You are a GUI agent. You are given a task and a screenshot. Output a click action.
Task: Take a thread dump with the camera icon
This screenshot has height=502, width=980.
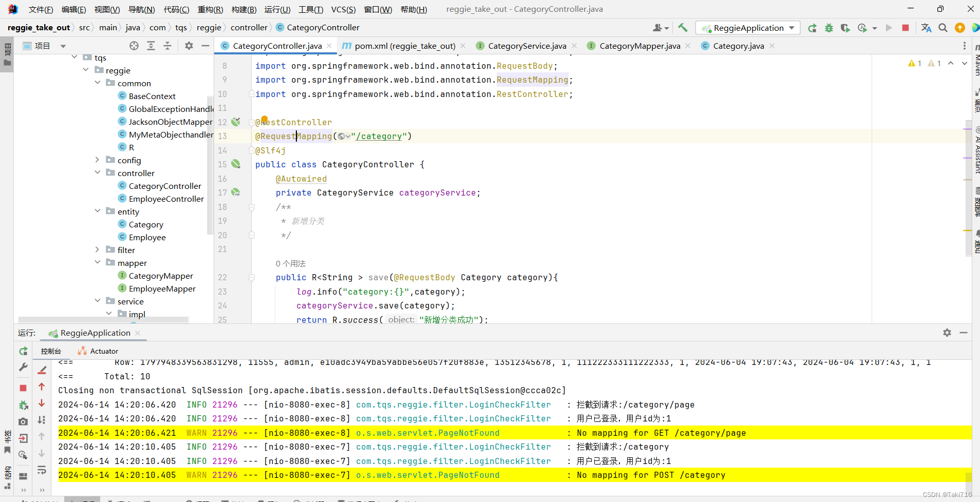point(23,421)
